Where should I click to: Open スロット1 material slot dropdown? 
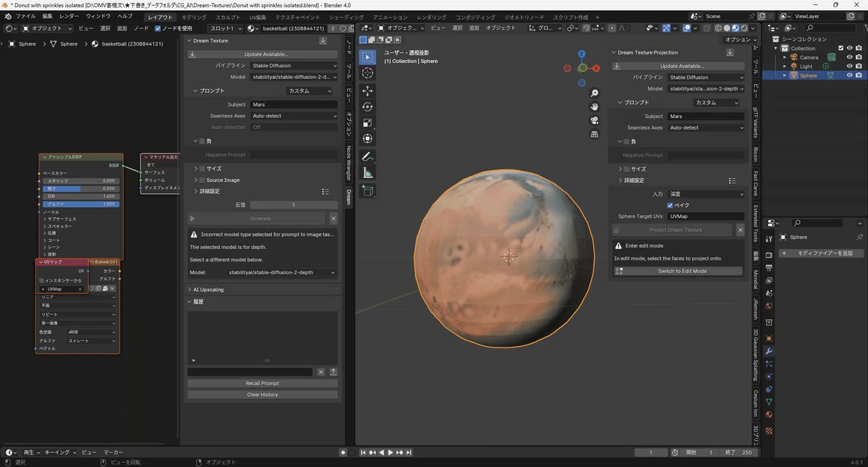click(226, 28)
